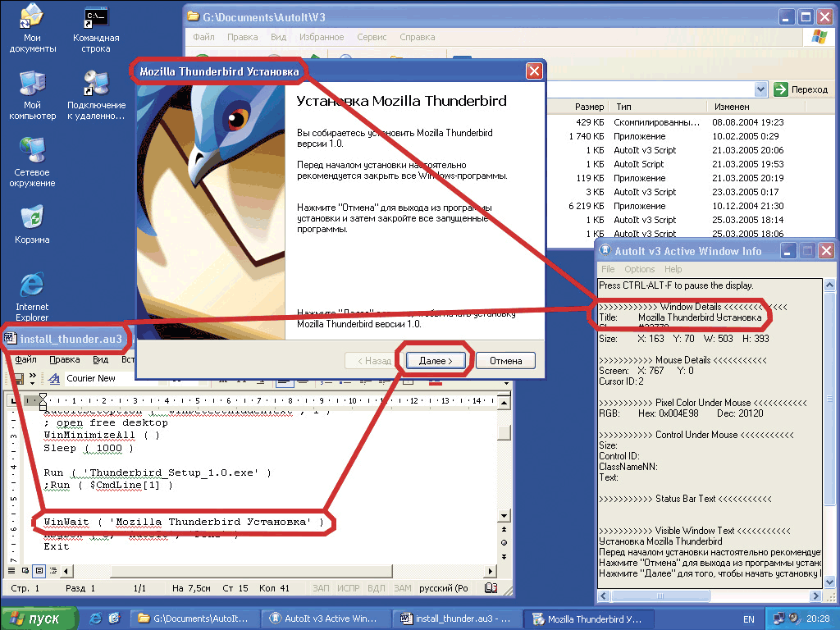
Task: Toggle ЗАМ overtype mode in status bar
Action: point(403,588)
